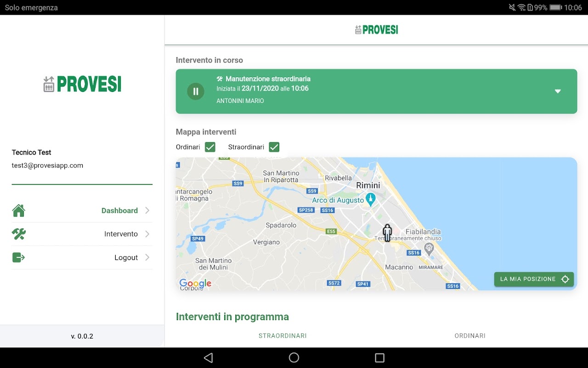Viewport: 588px width, 368px height.
Task: Select Logout in the sidebar menu
Action: (x=82, y=258)
